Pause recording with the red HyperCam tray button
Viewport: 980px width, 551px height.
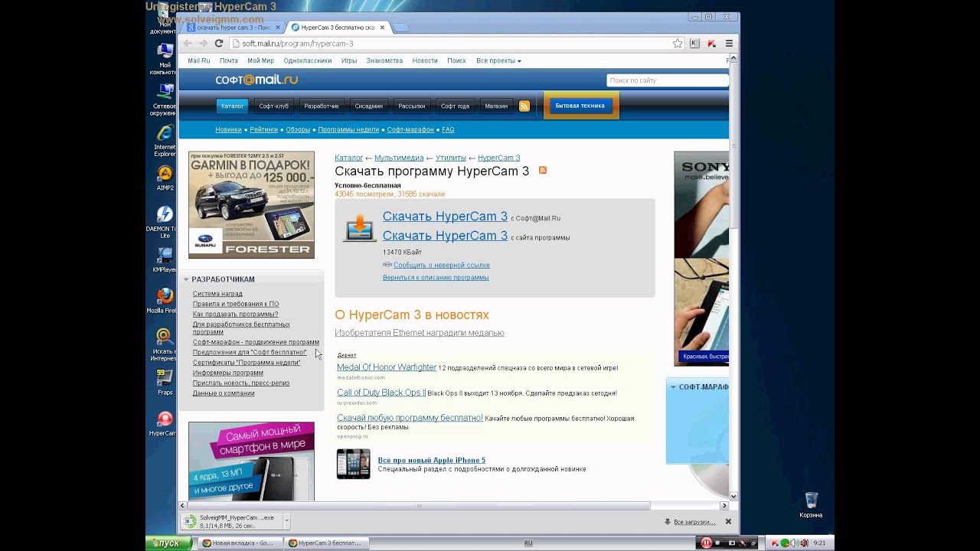click(x=706, y=543)
